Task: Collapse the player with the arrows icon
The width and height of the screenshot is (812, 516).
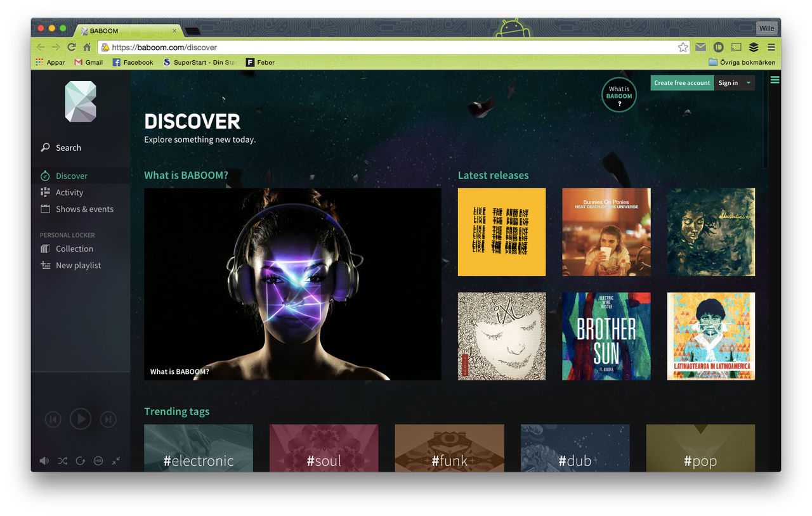Action: pos(116,461)
